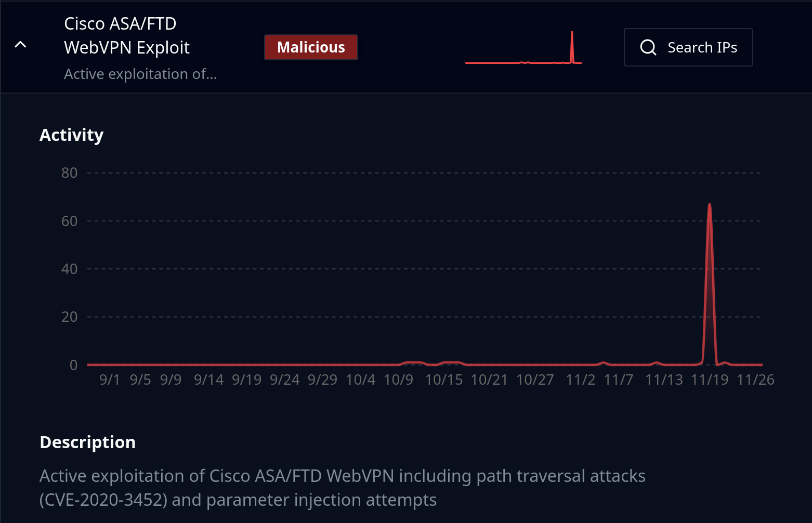The image size is (812, 523).
Task: Collapse the Cisco ASA/FTD WebVPN Exploit entry
Action: click(20, 44)
